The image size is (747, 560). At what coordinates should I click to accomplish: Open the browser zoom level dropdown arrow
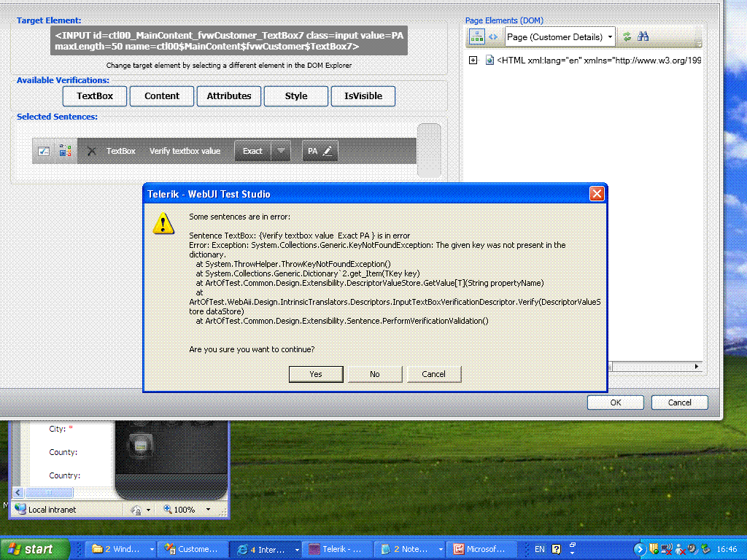(x=208, y=510)
